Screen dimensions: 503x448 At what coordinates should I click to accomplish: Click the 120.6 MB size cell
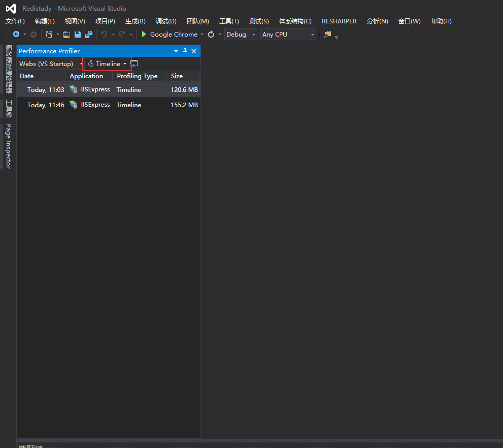tap(184, 89)
